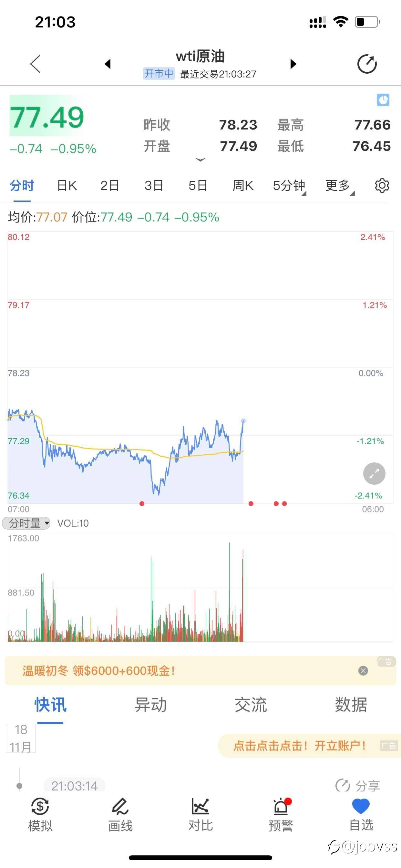The width and height of the screenshot is (401, 868).
Task: Open chart settings gear icon
Action: [x=382, y=186]
